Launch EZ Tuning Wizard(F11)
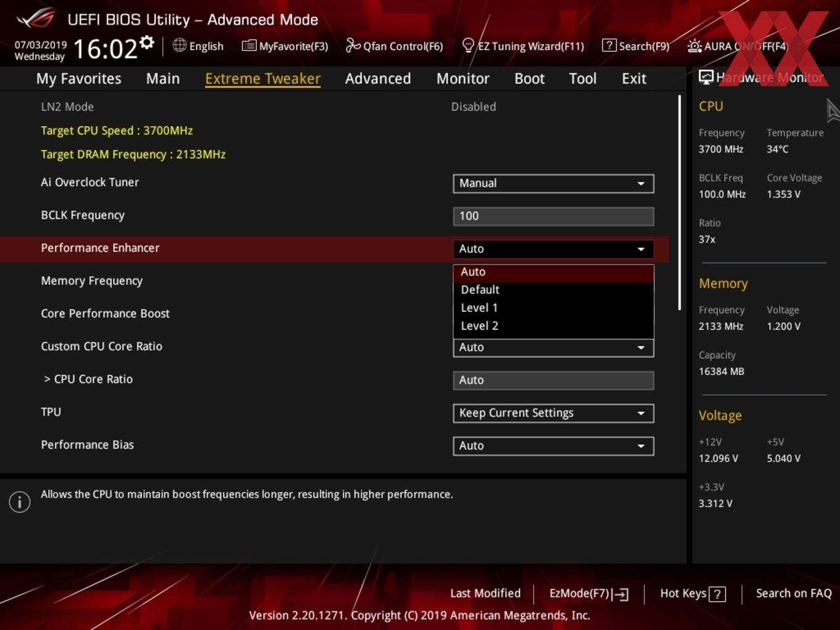The height and width of the screenshot is (630, 840). pyautogui.click(x=531, y=46)
